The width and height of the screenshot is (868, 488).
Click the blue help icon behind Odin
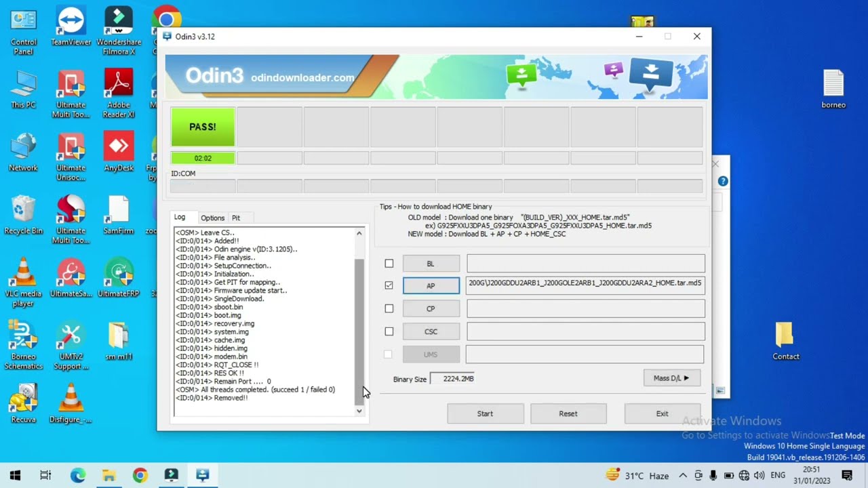[723, 181]
